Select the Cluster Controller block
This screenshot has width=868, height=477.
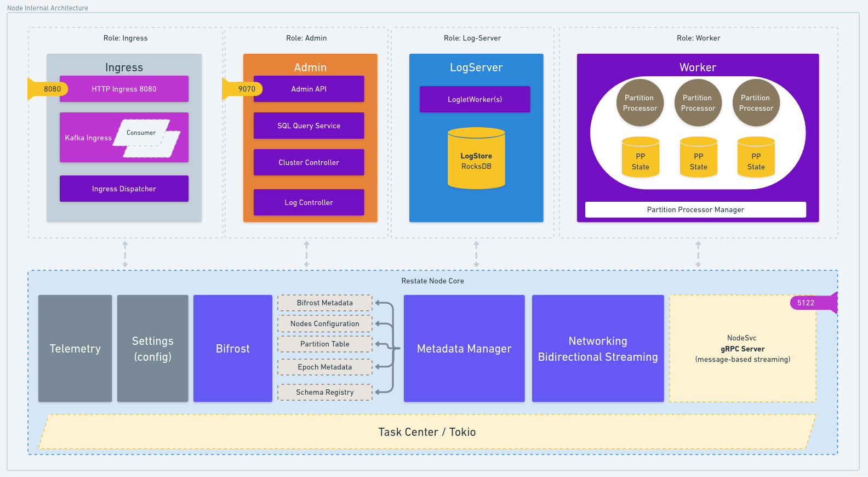coord(309,162)
